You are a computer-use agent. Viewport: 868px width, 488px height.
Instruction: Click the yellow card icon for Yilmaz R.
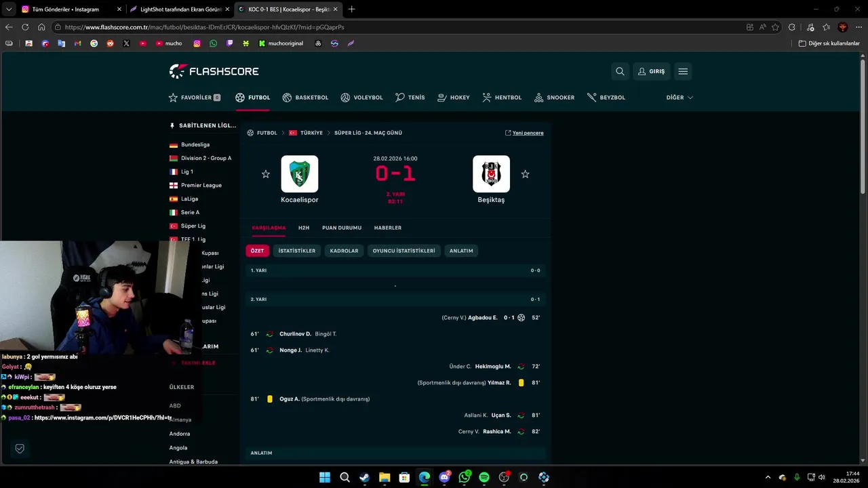(x=521, y=383)
